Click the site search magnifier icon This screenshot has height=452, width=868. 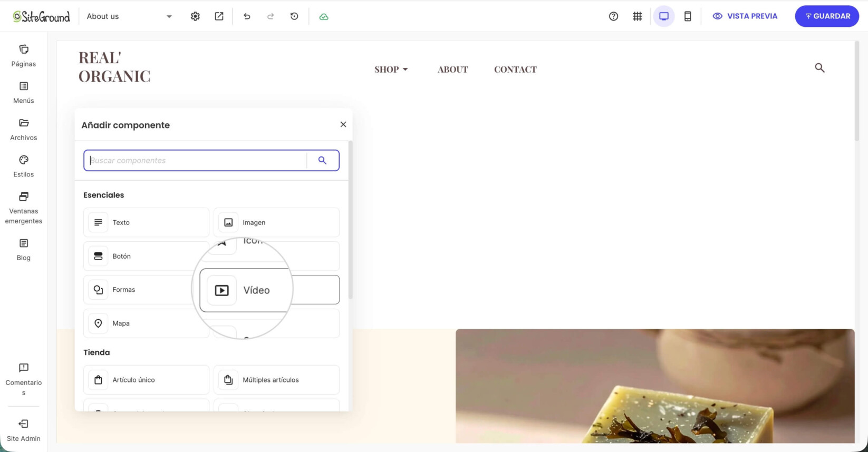click(x=819, y=68)
